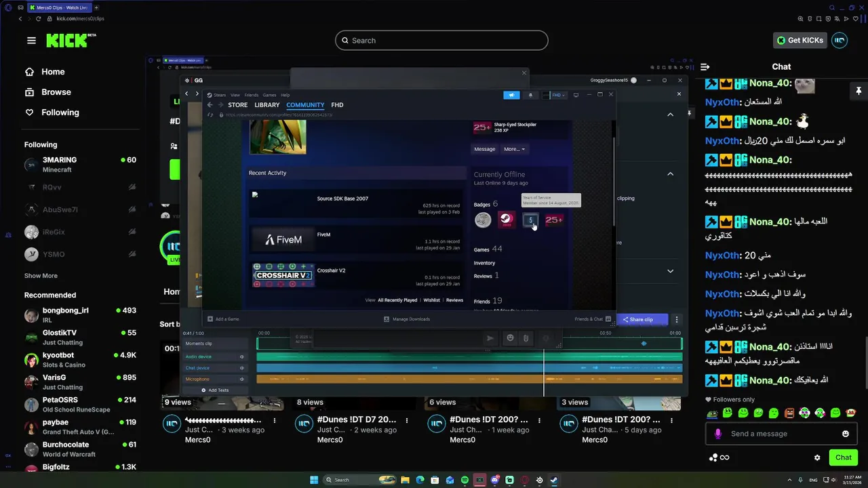Click the blue marker on Moments clip track
Image resolution: width=868 pixels, height=488 pixels.
tap(644, 344)
